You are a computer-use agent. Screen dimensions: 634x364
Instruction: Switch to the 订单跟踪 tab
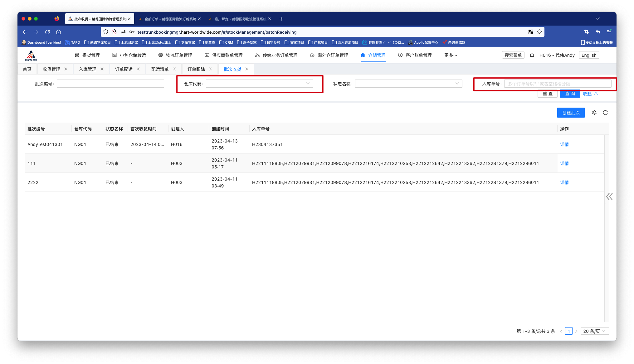196,69
